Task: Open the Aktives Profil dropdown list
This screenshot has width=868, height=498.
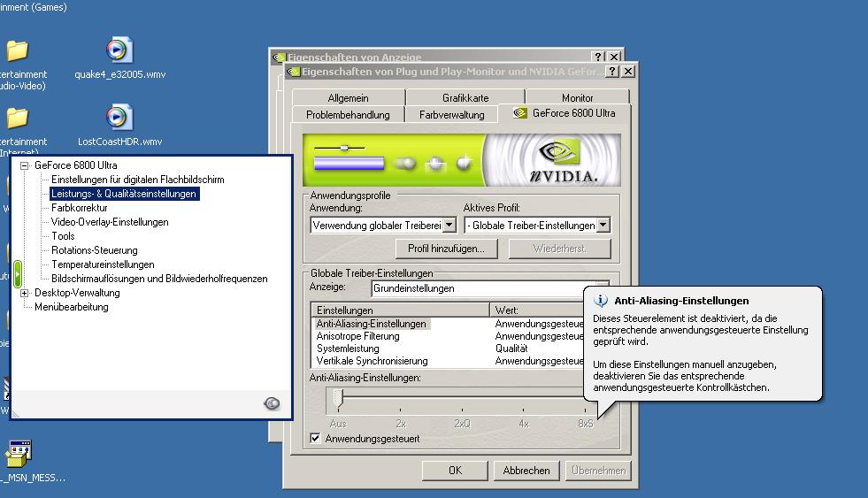Action: click(603, 226)
